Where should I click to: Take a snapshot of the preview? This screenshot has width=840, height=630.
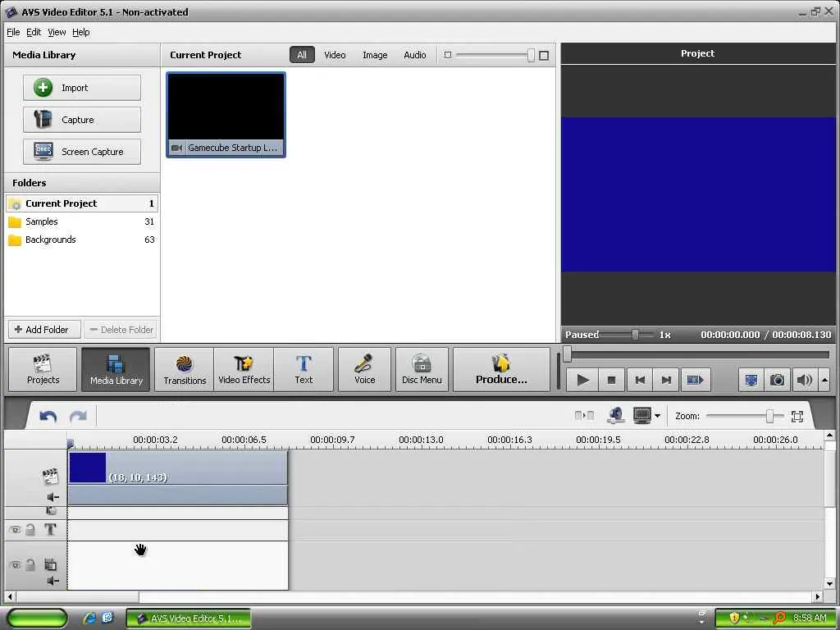pos(778,381)
